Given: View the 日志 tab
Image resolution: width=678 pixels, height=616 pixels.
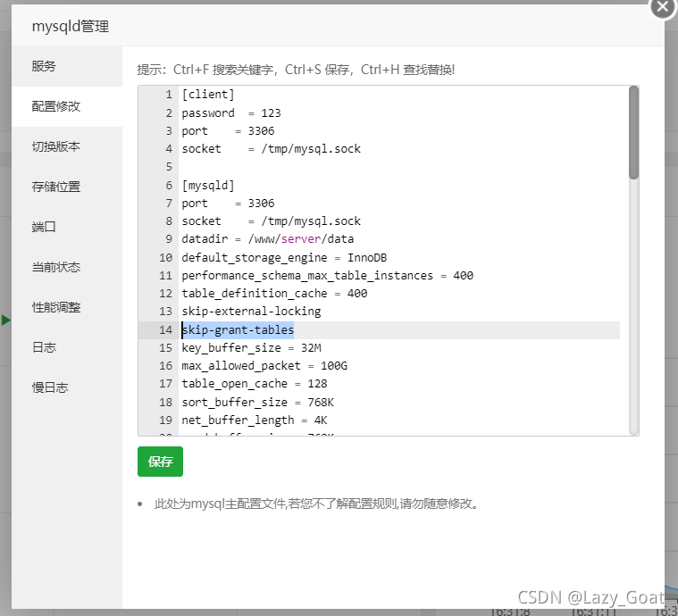Looking at the screenshot, I should 67,347.
